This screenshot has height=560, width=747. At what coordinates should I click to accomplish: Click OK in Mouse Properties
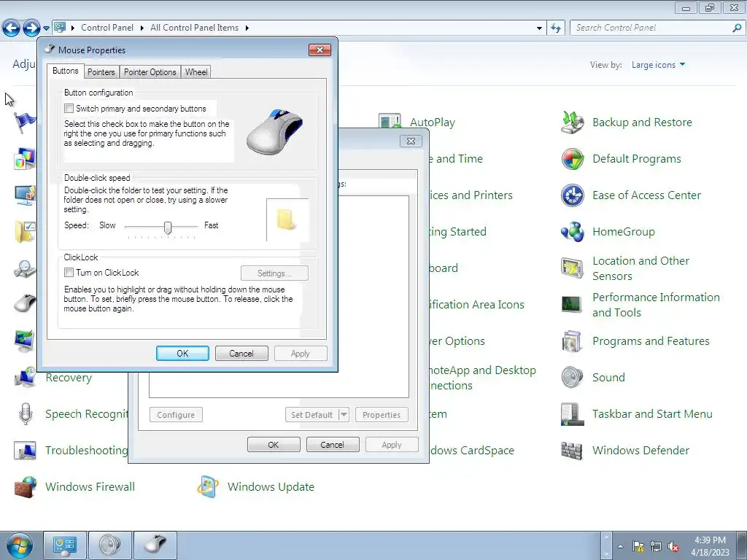click(x=182, y=354)
